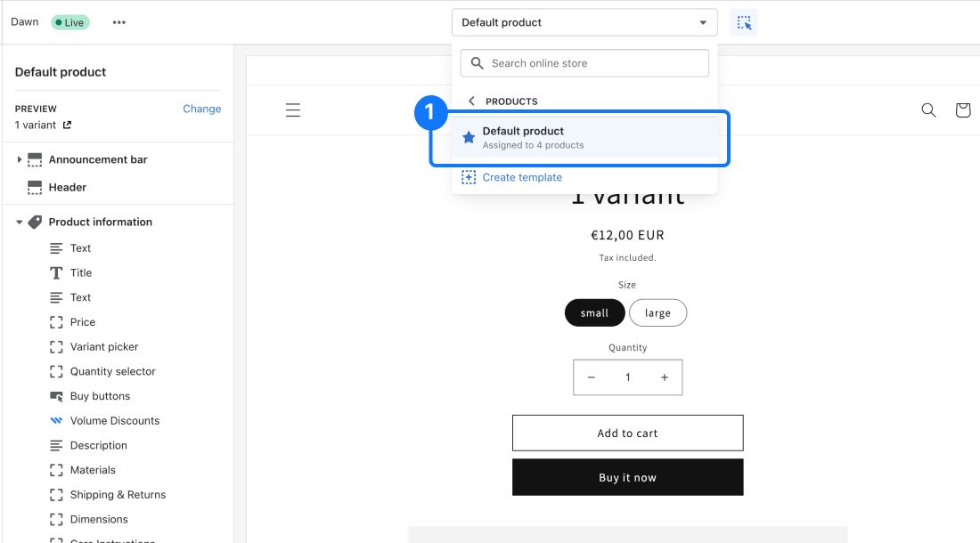This screenshot has height=543, width=980.
Task: Select the small size option
Action: coord(594,313)
